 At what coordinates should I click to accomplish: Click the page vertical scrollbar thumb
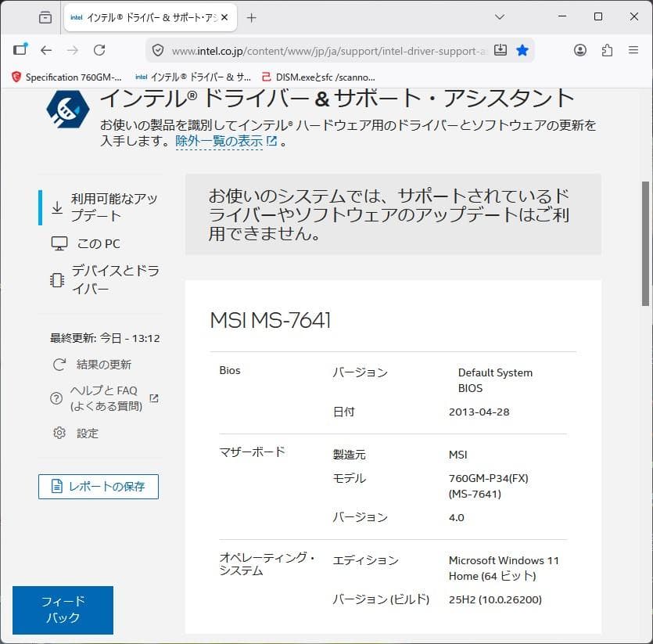coord(645,244)
